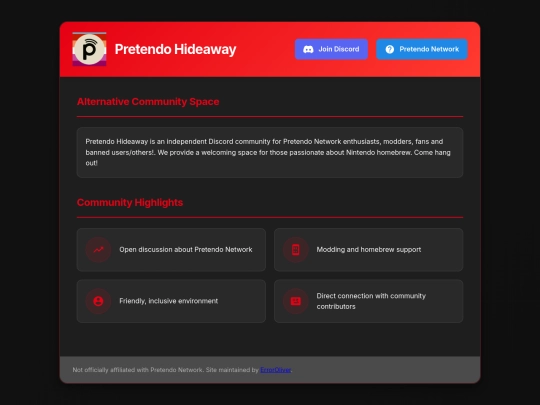Viewport: 540px width, 405px height.
Task: Click the Community Highlights heading
Action: click(x=130, y=202)
